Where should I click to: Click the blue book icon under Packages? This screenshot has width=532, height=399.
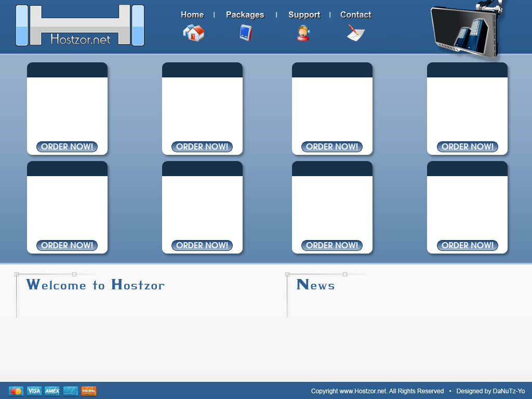click(x=245, y=33)
